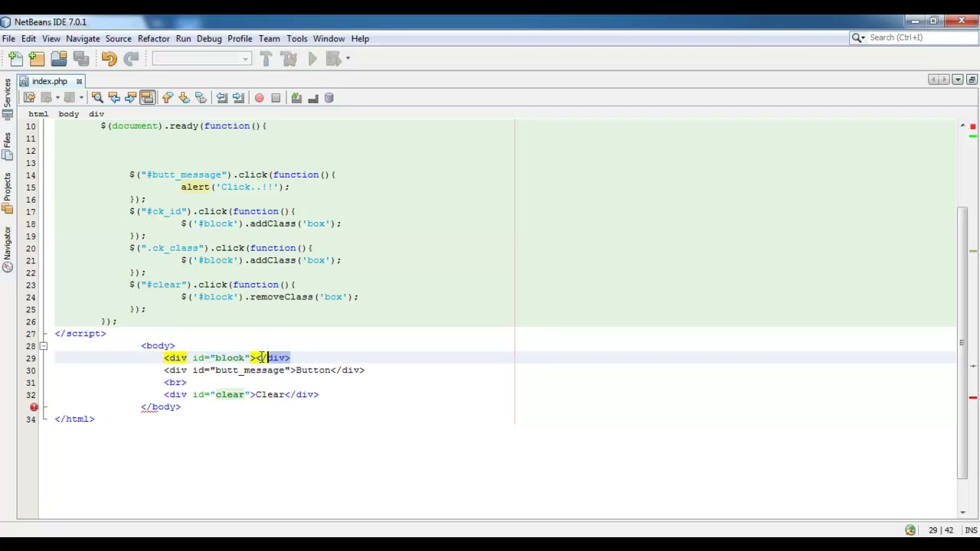The height and width of the screenshot is (551, 980).
Task: Start macro recording red circle
Action: click(x=259, y=98)
